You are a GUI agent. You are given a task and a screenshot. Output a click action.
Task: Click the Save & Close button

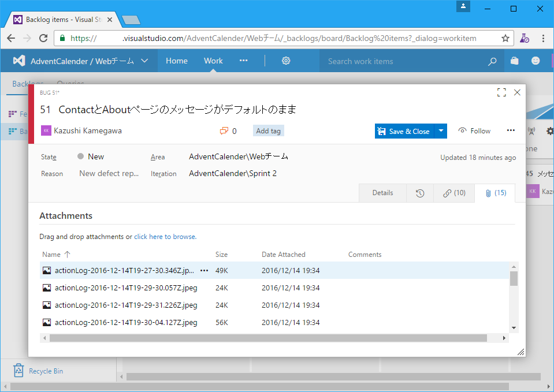pos(404,132)
